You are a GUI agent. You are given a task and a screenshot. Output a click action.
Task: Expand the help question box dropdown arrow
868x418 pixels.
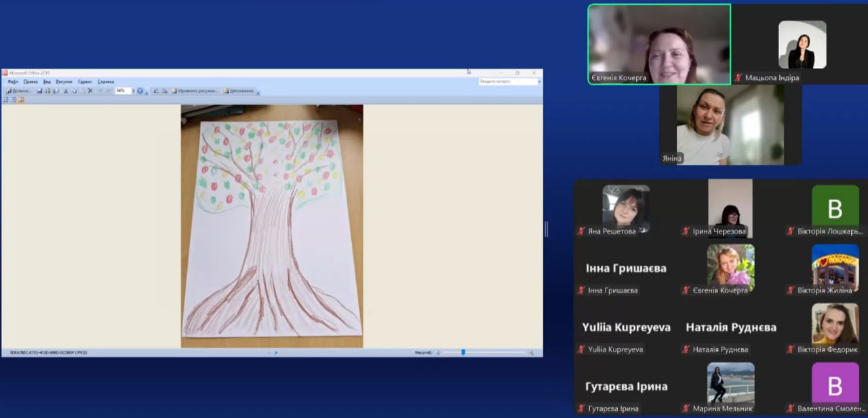(x=539, y=81)
